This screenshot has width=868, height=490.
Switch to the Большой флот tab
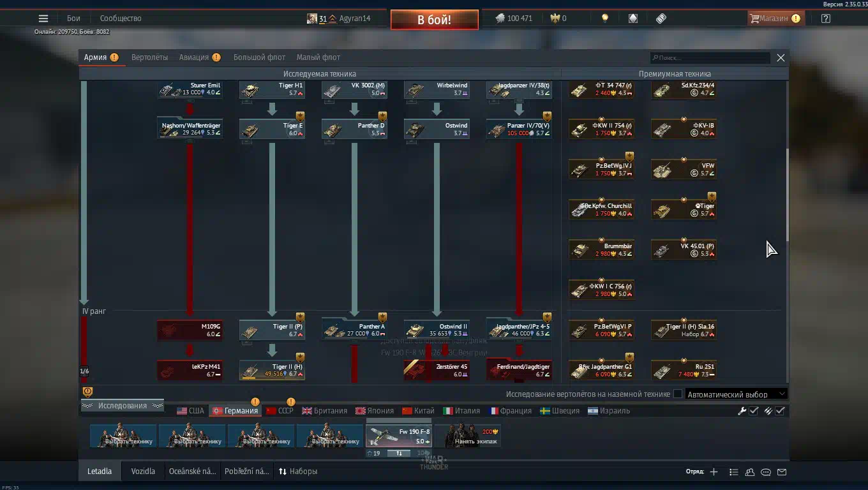point(260,57)
